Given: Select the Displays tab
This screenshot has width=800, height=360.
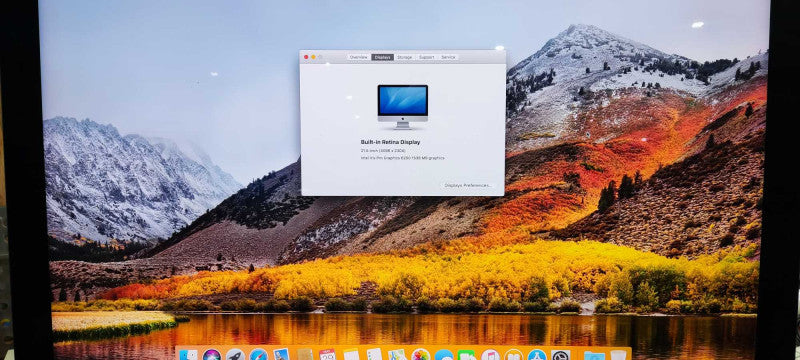Looking at the screenshot, I should (x=383, y=57).
